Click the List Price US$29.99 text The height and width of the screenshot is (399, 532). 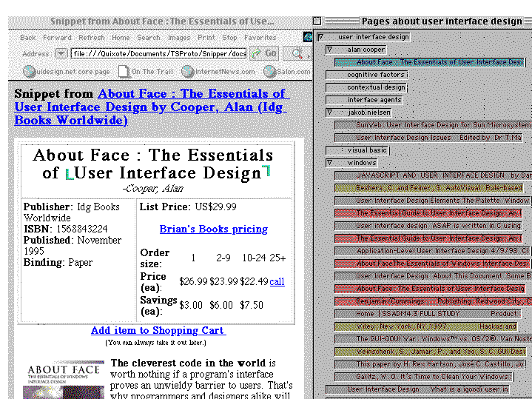[x=188, y=207]
